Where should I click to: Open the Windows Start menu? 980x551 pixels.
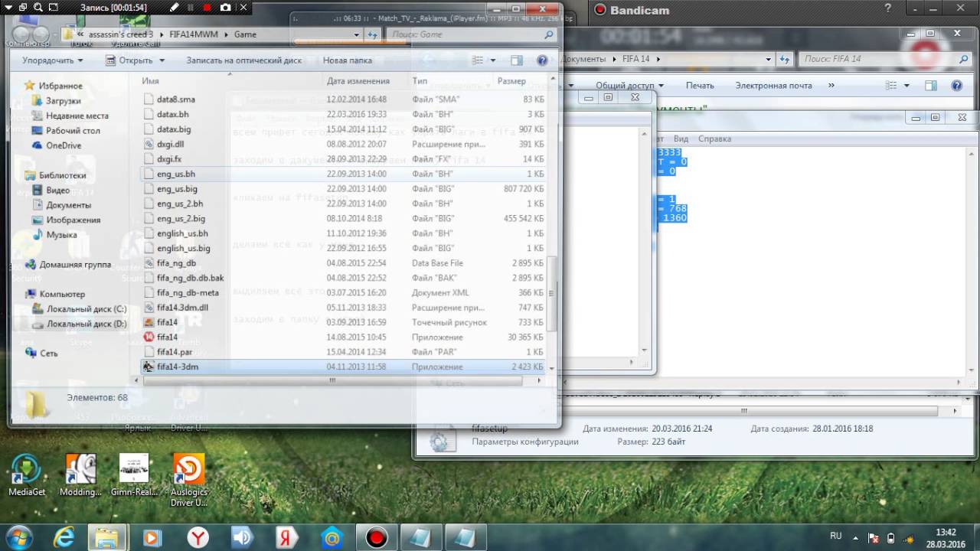18,537
